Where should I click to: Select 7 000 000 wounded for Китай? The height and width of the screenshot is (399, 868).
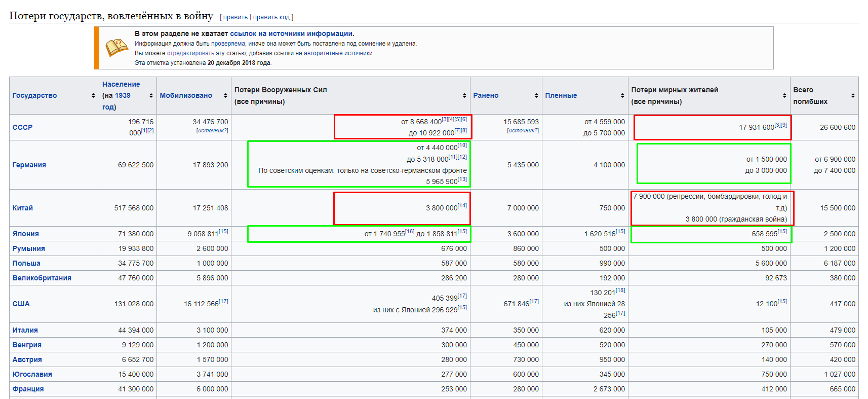[x=523, y=208]
